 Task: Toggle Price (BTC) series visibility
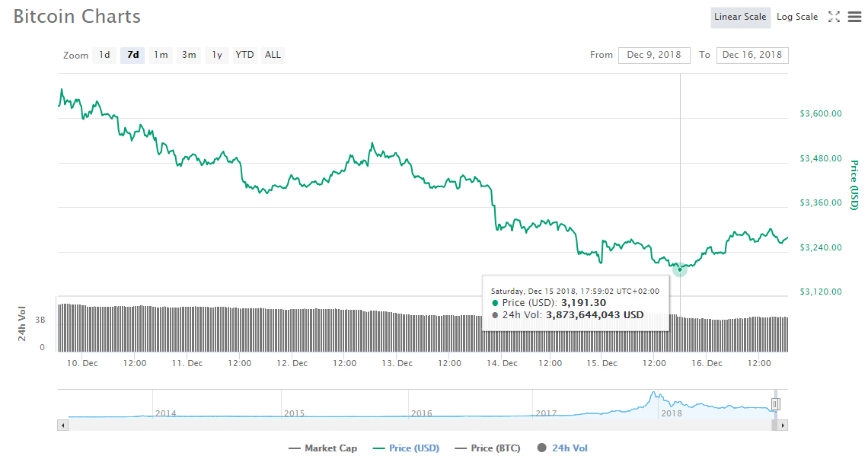pyautogui.click(x=487, y=448)
